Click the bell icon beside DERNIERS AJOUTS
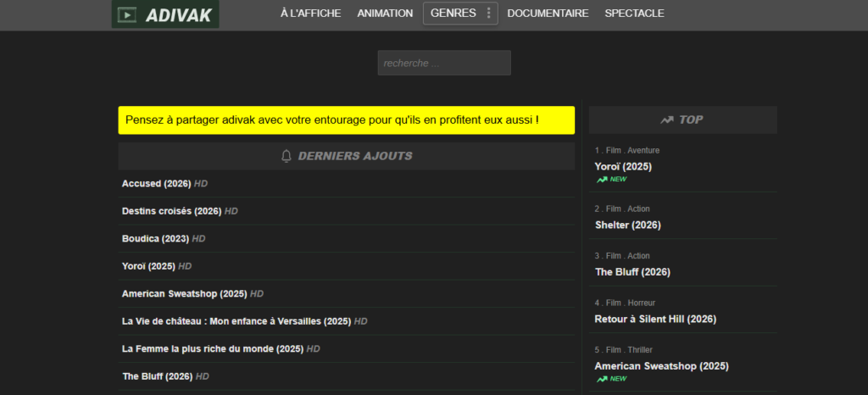 pos(287,156)
